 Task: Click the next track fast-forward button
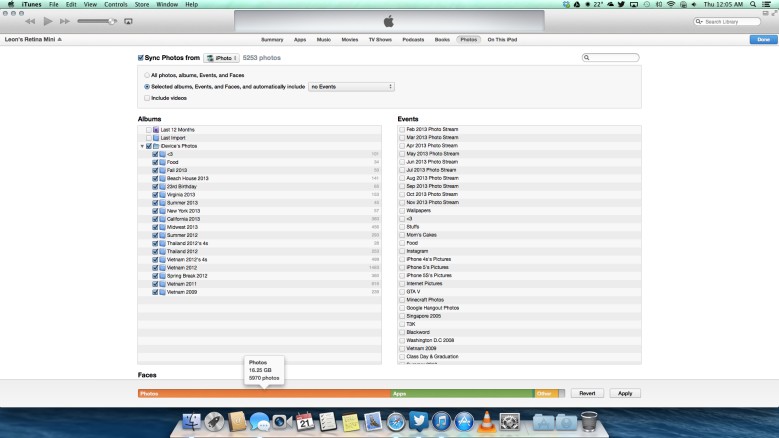(x=65, y=21)
